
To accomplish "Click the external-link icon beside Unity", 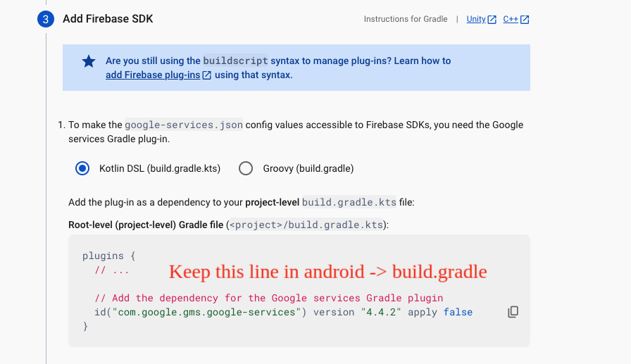I will pyautogui.click(x=492, y=20).
